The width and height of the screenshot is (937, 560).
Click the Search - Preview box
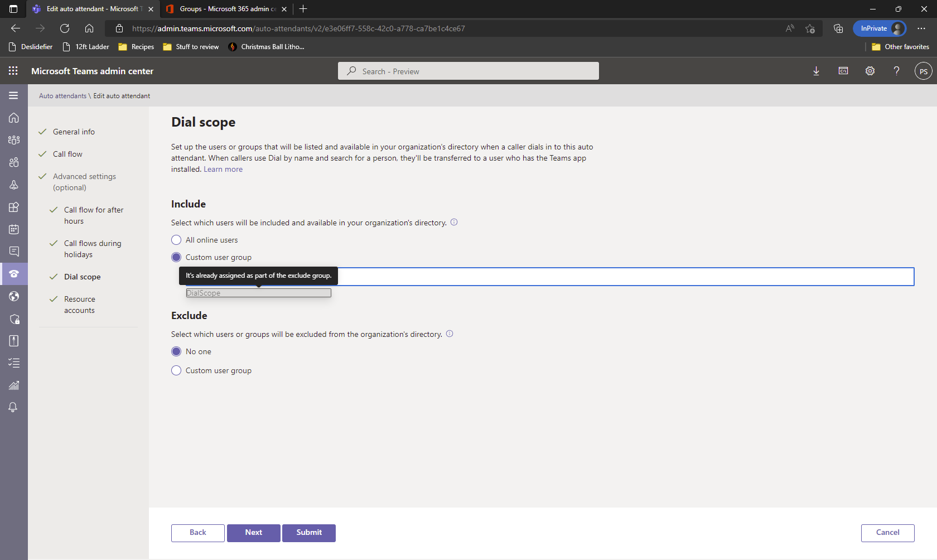coord(468,71)
